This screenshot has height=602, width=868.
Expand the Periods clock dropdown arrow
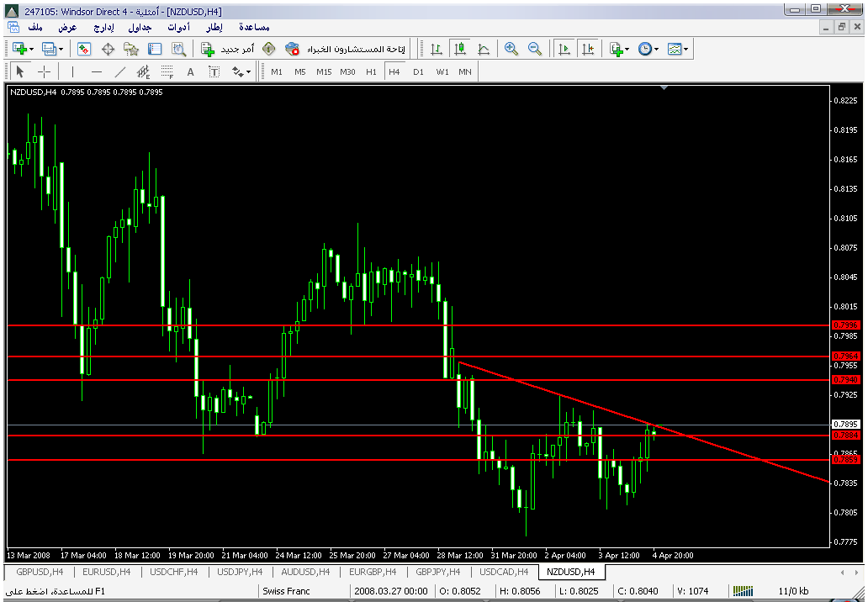point(657,50)
